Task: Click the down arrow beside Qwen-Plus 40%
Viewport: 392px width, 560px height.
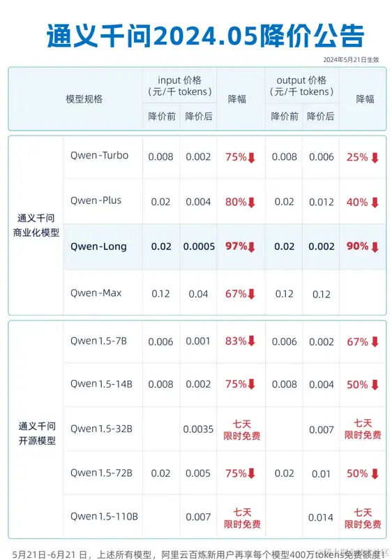Action: (375, 202)
